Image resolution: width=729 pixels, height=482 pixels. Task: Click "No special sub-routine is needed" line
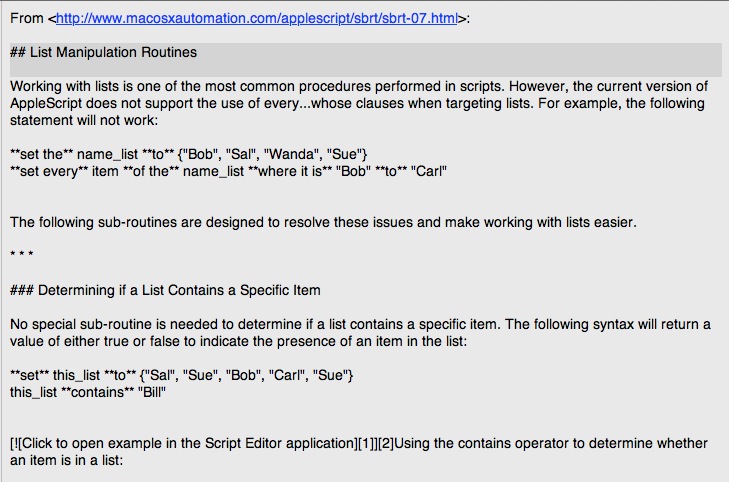pos(360,324)
